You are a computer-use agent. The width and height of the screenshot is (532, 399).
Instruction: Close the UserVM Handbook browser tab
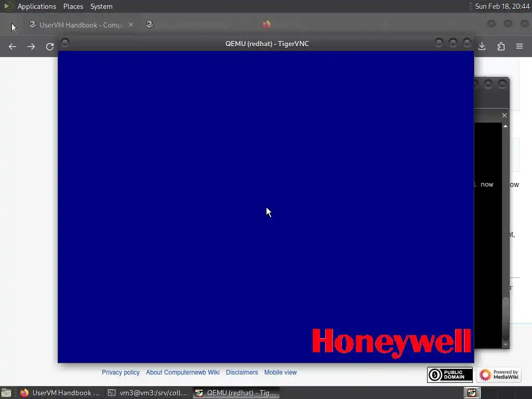pyautogui.click(x=131, y=25)
